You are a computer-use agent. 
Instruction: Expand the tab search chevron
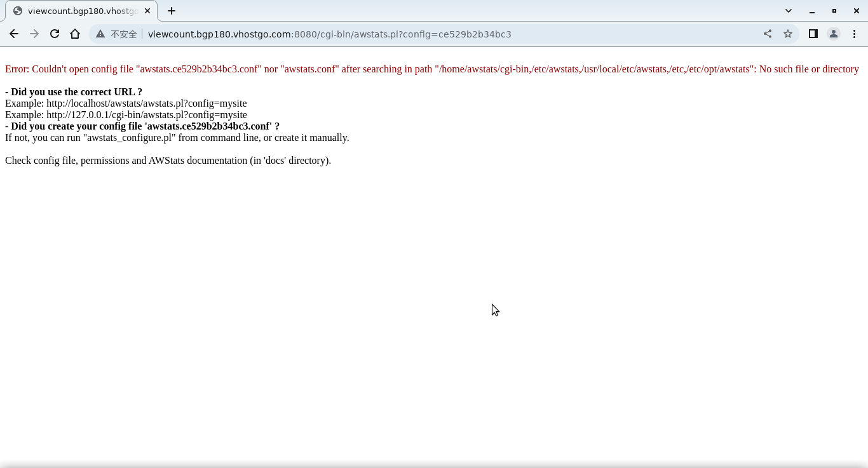789,11
